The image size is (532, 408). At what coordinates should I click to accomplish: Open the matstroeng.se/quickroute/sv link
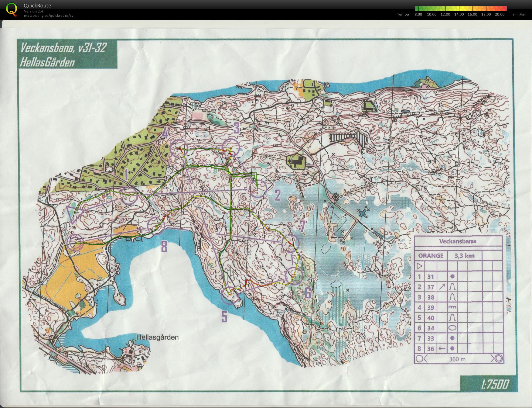(x=49, y=16)
